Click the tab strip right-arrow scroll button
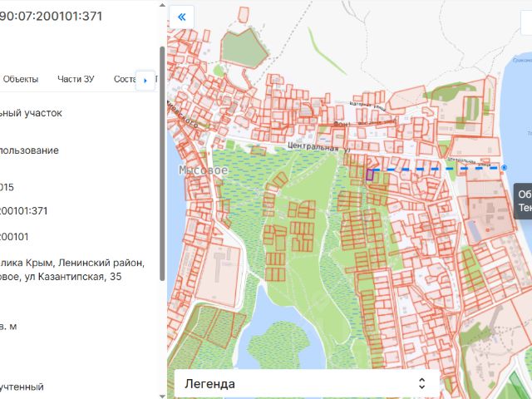Viewport: 532px width, 399px height. click(145, 81)
